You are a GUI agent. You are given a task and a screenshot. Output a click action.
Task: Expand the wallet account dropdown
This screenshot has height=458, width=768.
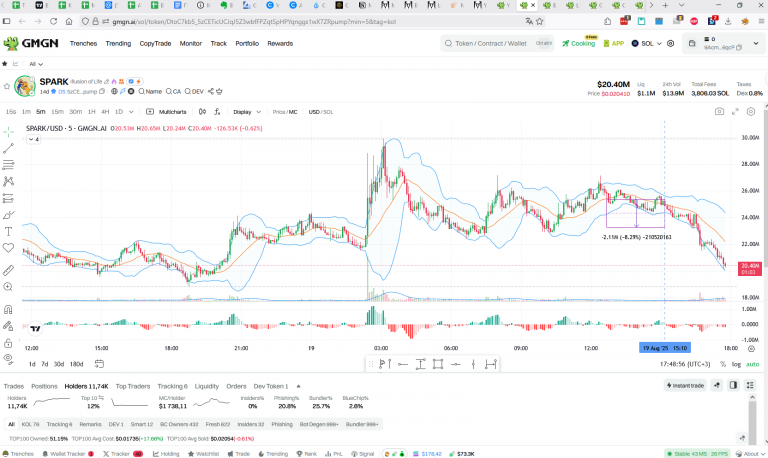tap(756, 44)
